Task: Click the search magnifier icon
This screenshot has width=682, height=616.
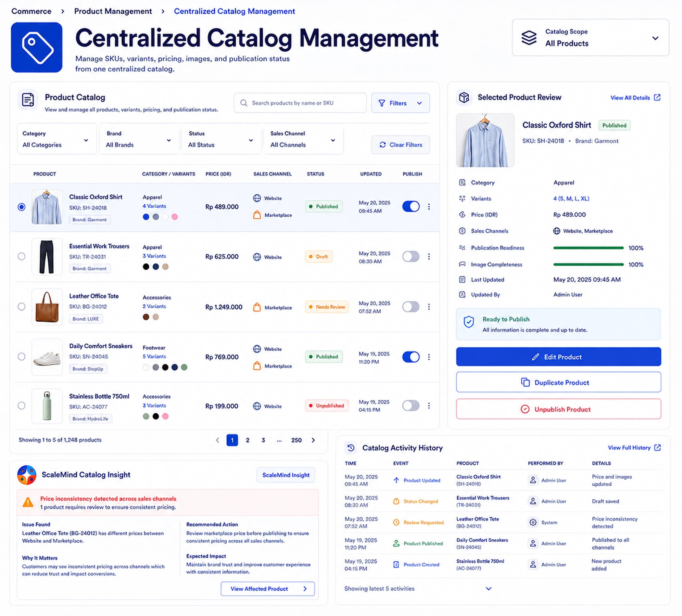Action: pyautogui.click(x=244, y=103)
